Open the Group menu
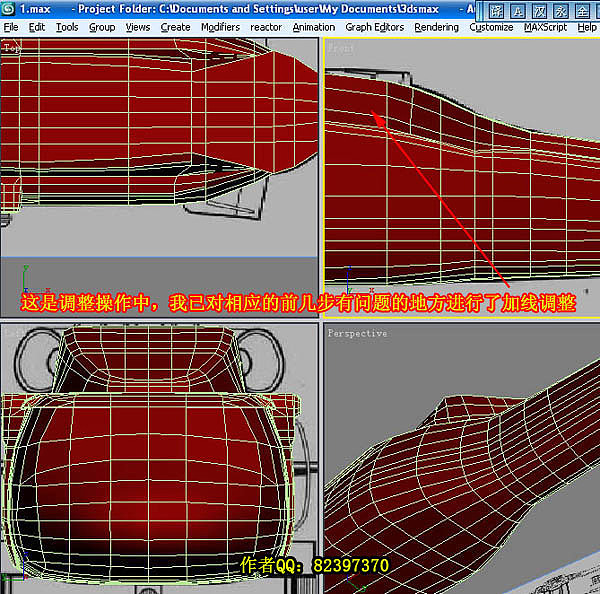The height and width of the screenshot is (594, 600). pos(102,27)
